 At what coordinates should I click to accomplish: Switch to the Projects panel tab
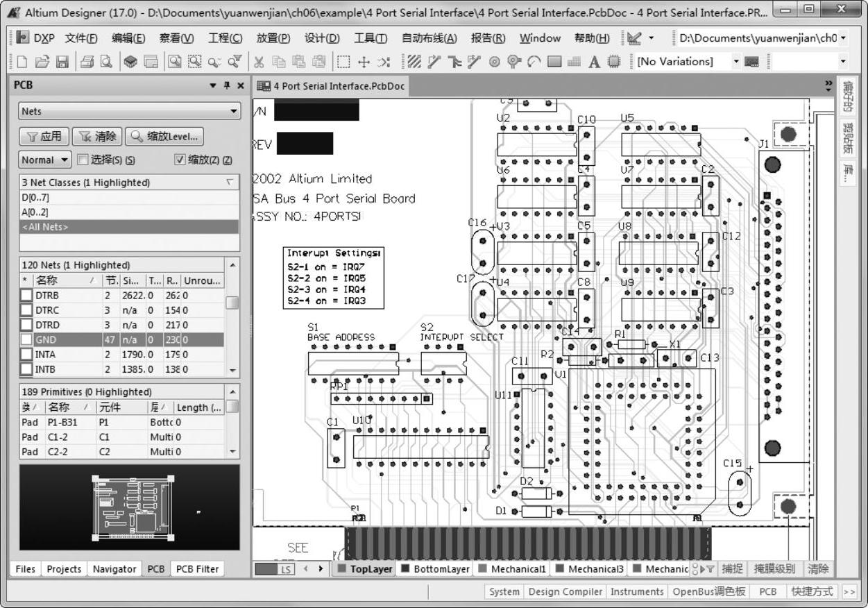pyautogui.click(x=64, y=569)
